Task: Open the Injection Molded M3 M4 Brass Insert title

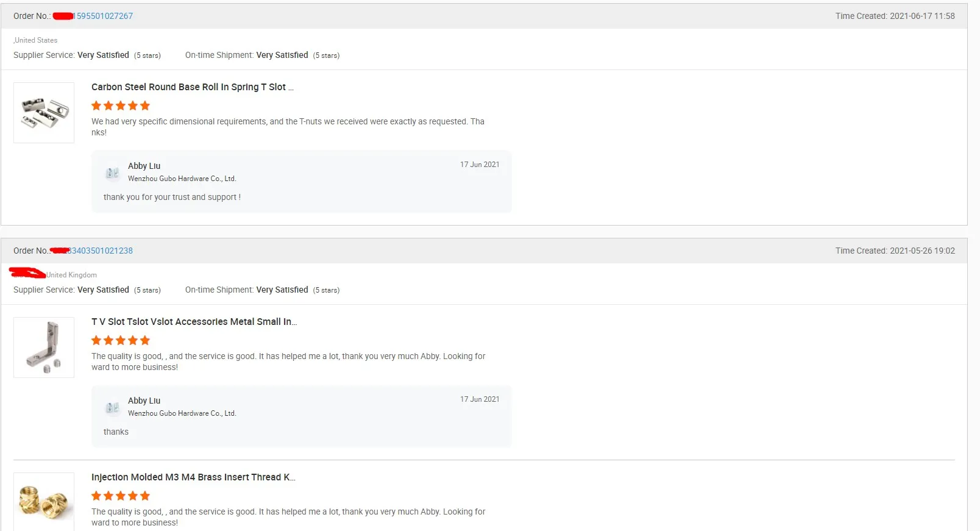Action: [x=193, y=477]
